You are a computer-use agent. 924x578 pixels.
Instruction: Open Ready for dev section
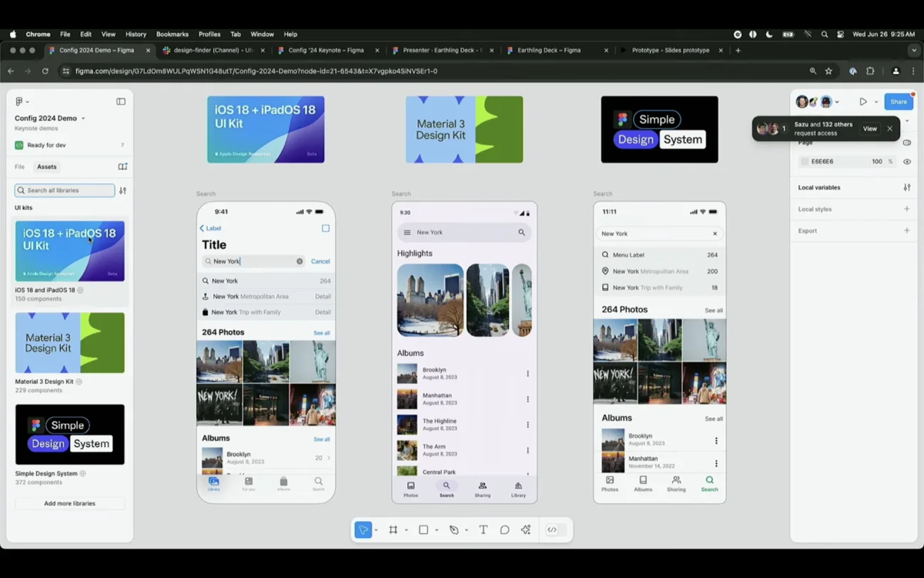pyautogui.click(x=69, y=145)
